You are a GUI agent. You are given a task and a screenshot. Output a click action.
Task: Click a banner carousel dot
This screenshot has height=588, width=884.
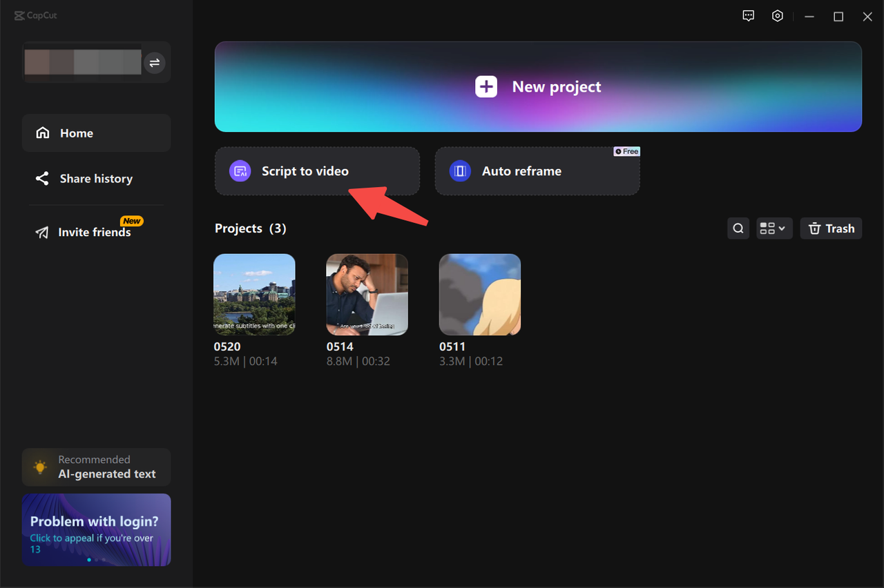click(89, 559)
